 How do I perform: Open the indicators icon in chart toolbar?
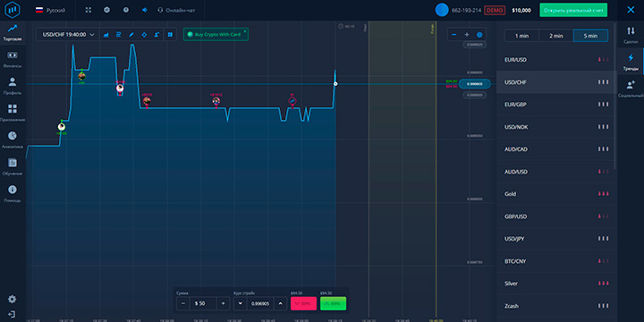119,35
